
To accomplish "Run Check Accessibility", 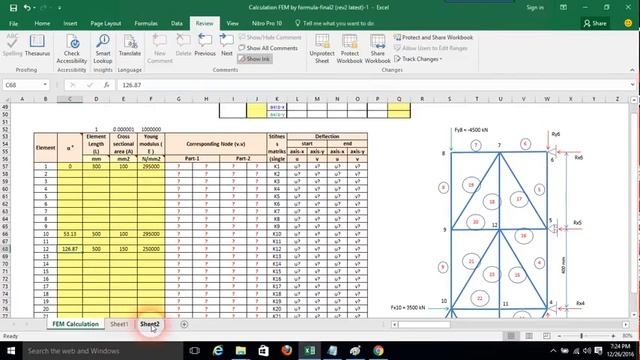I will (72, 49).
